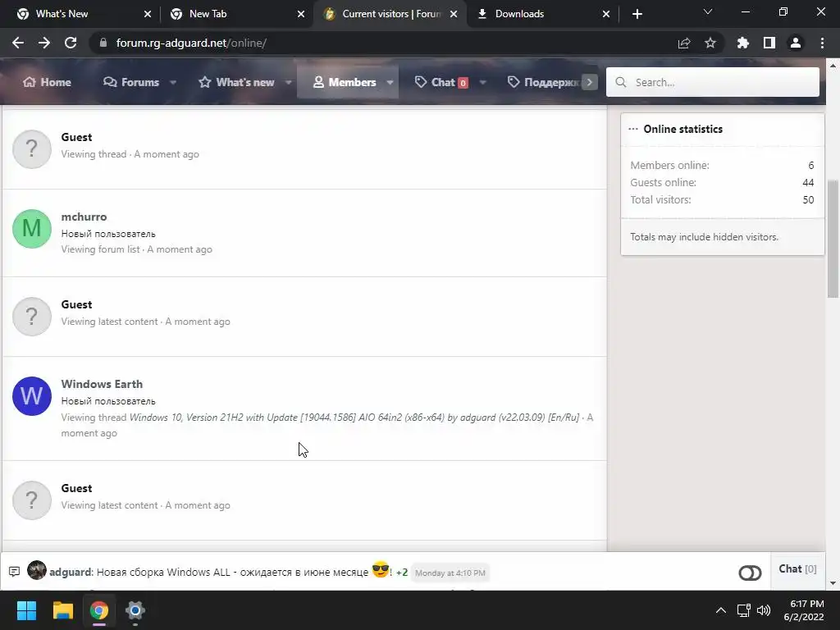Open mchurro's profile link
840x630 pixels.
(x=84, y=217)
